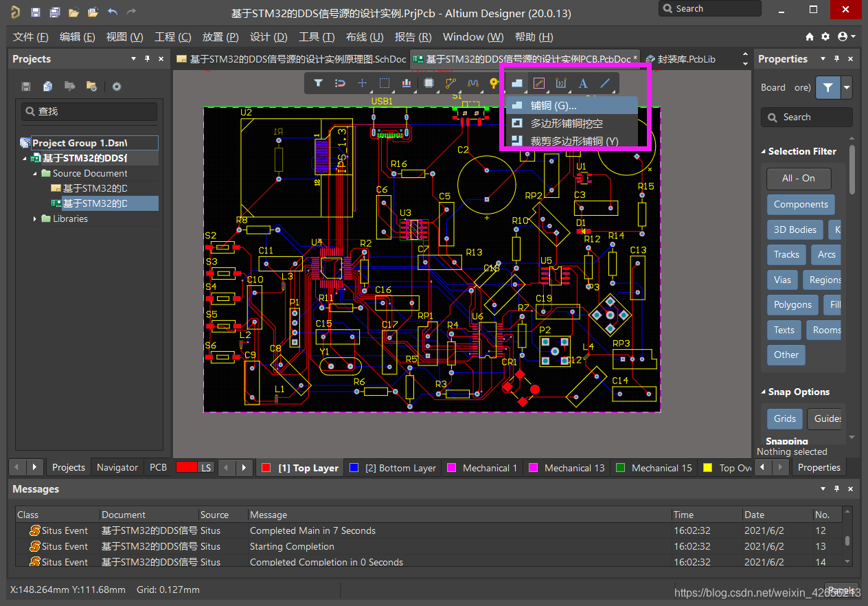The height and width of the screenshot is (606, 868).
Task: Click the Save icon in the title bar
Action: click(x=36, y=12)
